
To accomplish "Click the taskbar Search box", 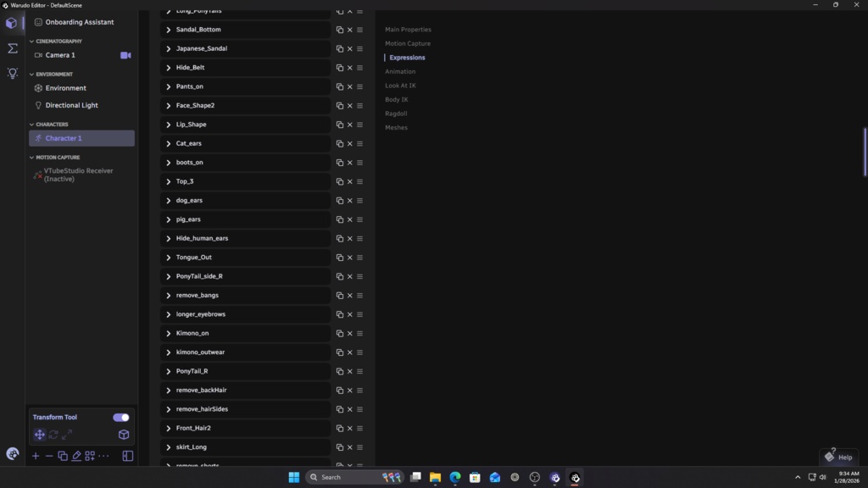I will tap(354, 477).
